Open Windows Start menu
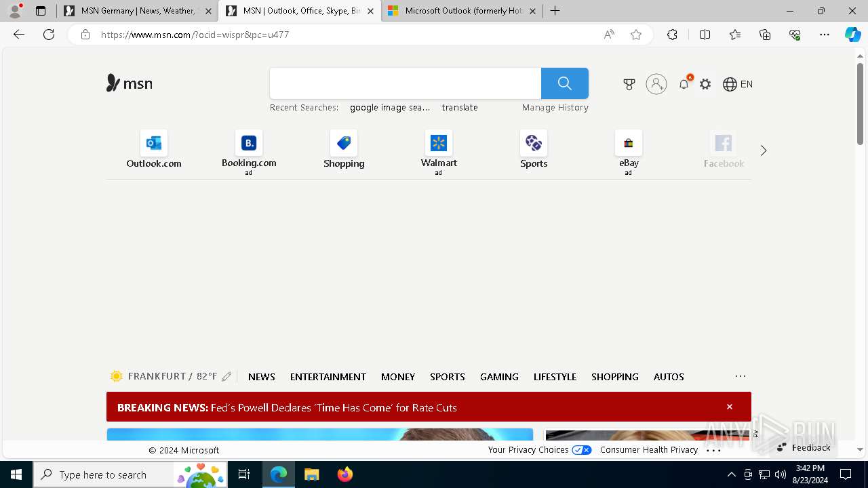 click(x=16, y=474)
